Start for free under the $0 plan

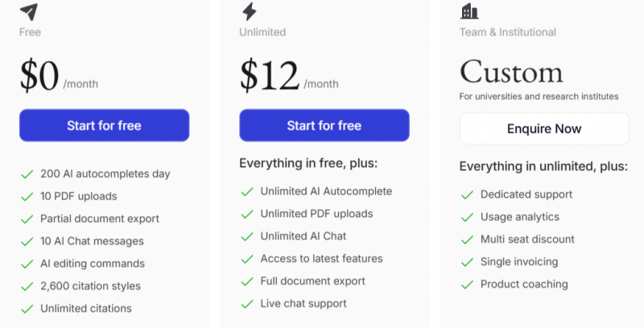105,125
